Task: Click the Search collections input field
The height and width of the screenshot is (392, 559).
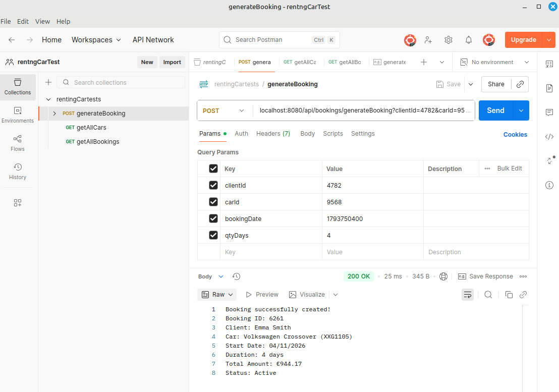Action: [126, 82]
